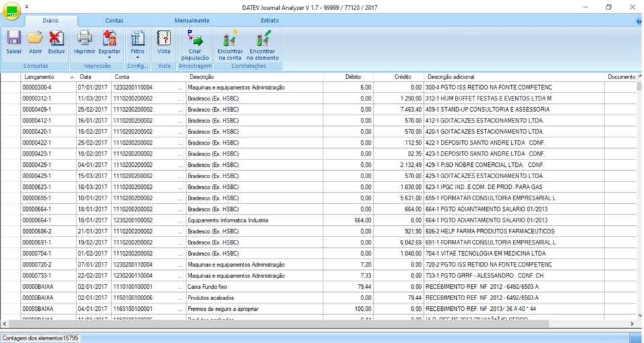
Task: Print the journal with Imprimir icon
Action: click(85, 38)
